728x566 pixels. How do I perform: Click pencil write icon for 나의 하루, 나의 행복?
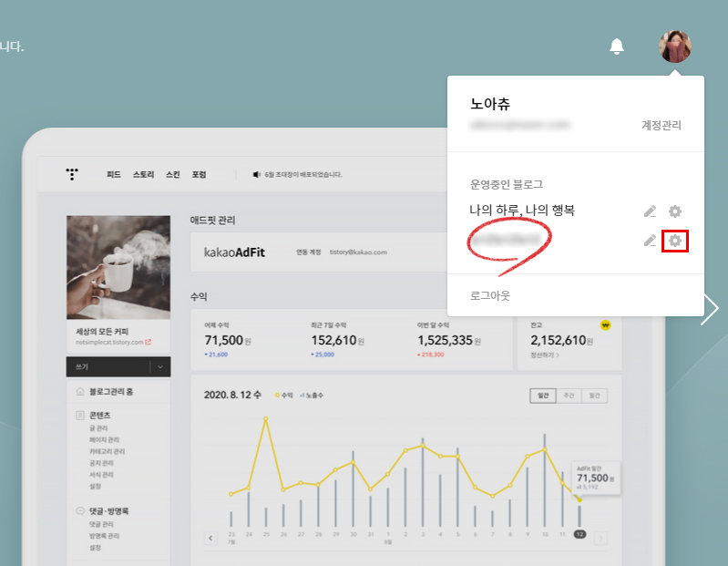pyautogui.click(x=651, y=211)
